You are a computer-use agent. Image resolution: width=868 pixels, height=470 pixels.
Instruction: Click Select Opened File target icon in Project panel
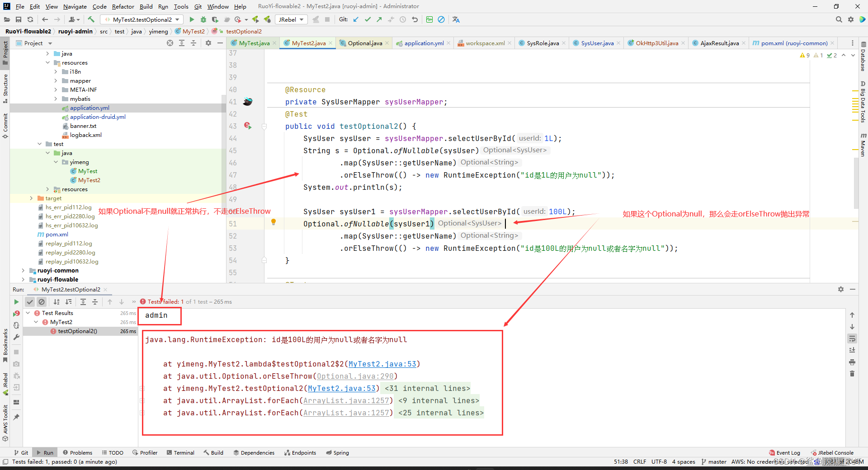(x=170, y=43)
